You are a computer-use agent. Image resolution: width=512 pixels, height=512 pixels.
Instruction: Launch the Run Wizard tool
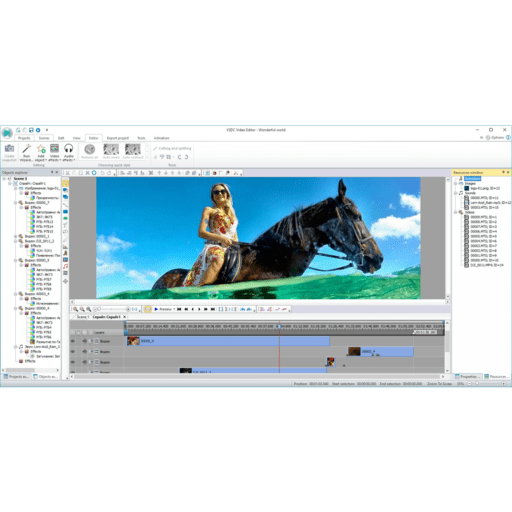click(x=26, y=153)
